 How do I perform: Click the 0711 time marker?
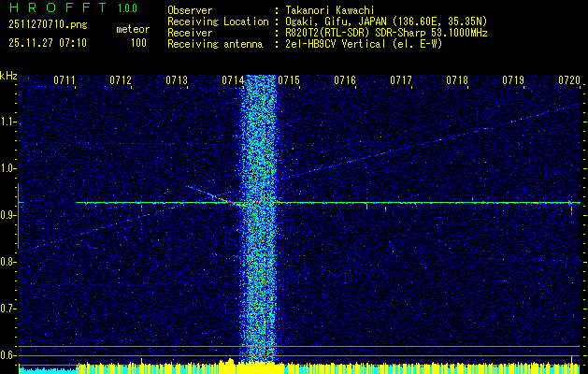click(65, 79)
